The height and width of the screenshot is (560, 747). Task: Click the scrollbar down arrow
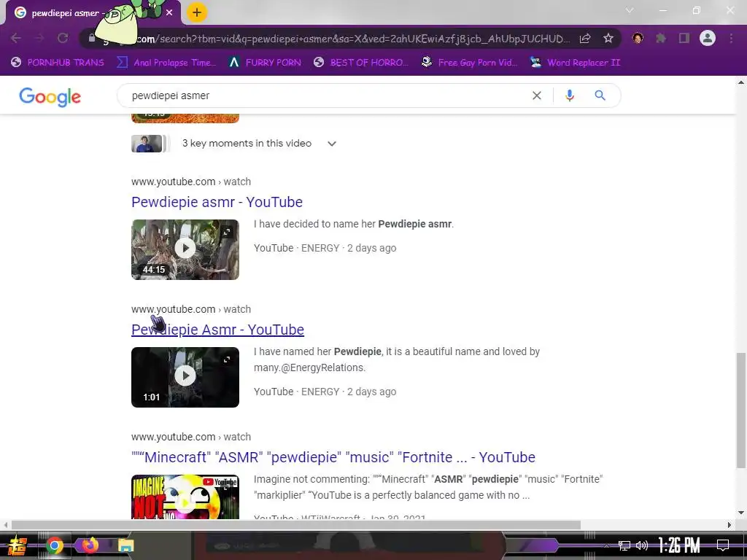tap(741, 513)
